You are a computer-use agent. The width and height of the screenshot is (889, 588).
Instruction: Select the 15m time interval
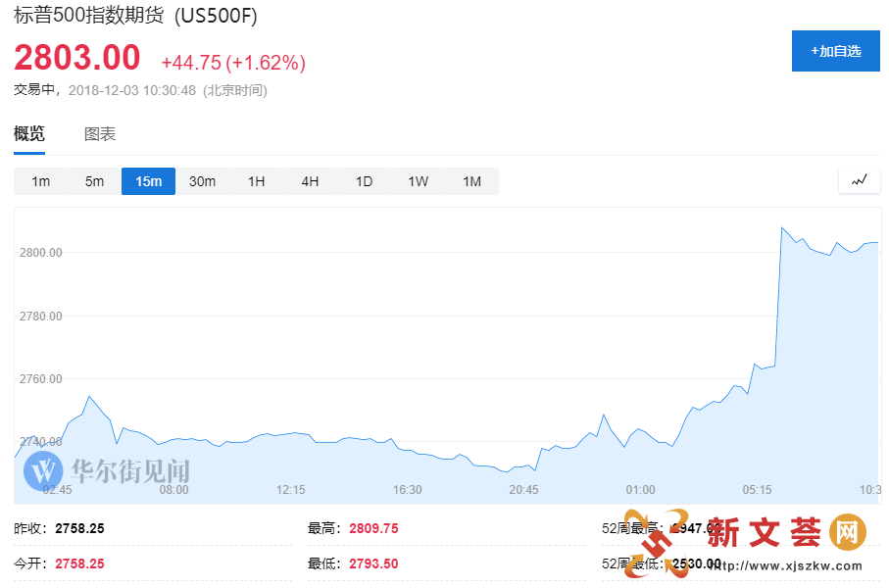pos(148,181)
